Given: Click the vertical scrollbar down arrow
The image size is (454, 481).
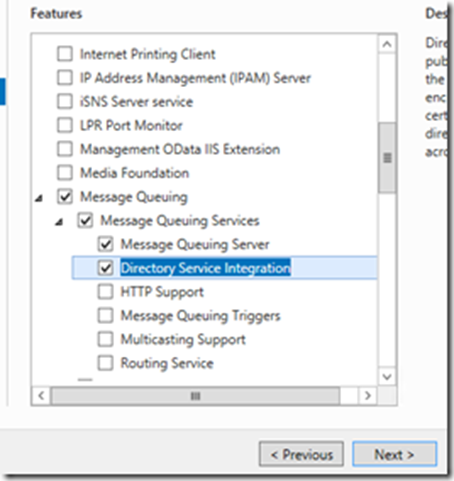Looking at the screenshot, I should pos(387,377).
